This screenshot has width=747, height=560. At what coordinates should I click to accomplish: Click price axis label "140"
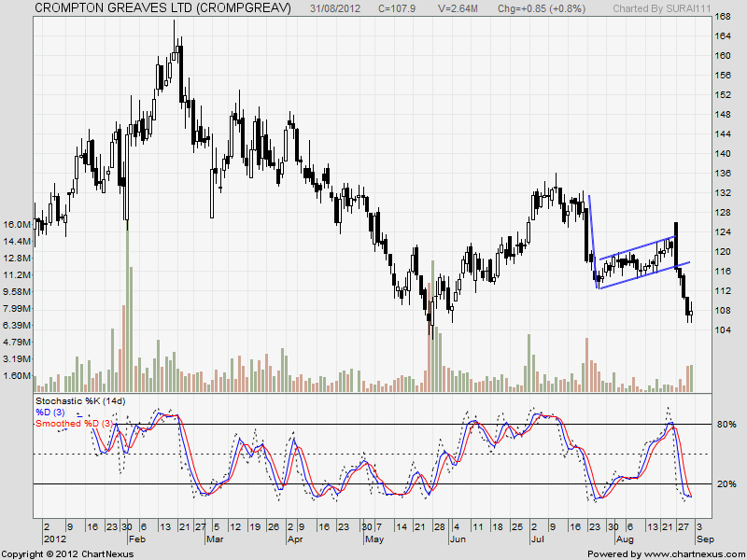pyautogui.click(x=723, y=154)
